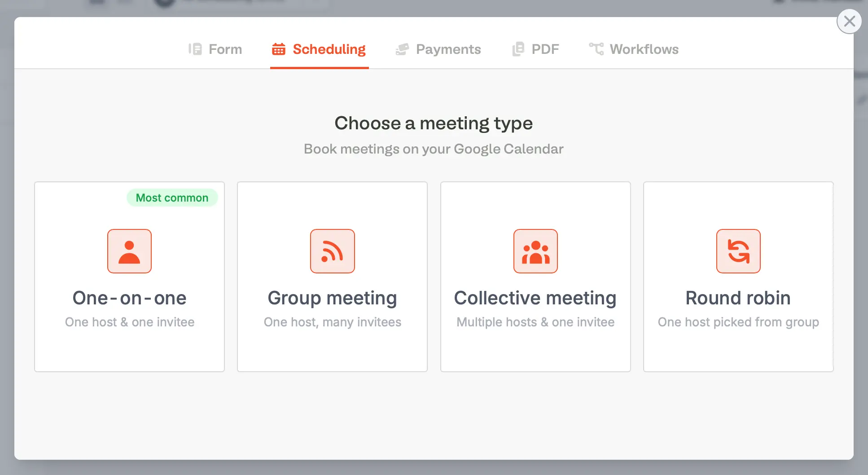Screen dimensions: 868x475
Task: Click the Round robin rotation icon
Action: (x=738, y=251)
